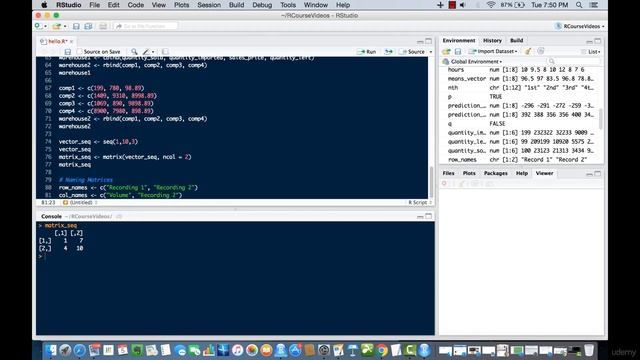This screenshot has width=640, height=360.
Task: Maximize the source editor pane
Action: coord(429,41)
